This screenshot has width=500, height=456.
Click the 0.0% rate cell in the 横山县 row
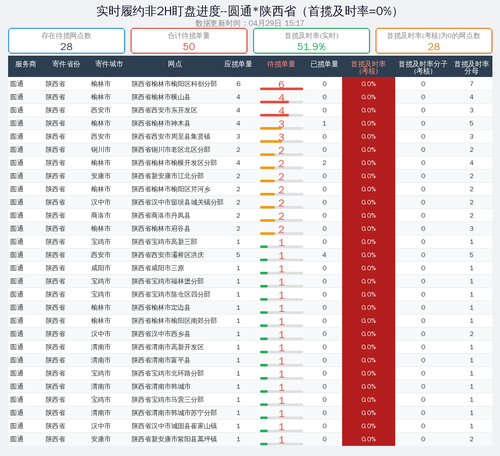368,97
